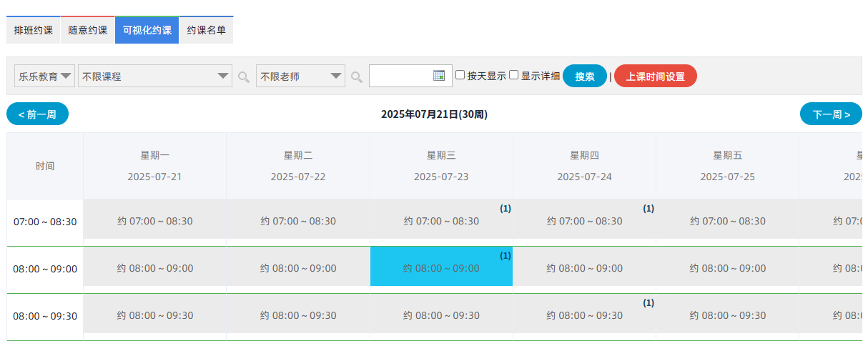This screenshot has height=341, width=868.
Task: Switch to the 随意约课 tab
Action: [x=88, y=30]
